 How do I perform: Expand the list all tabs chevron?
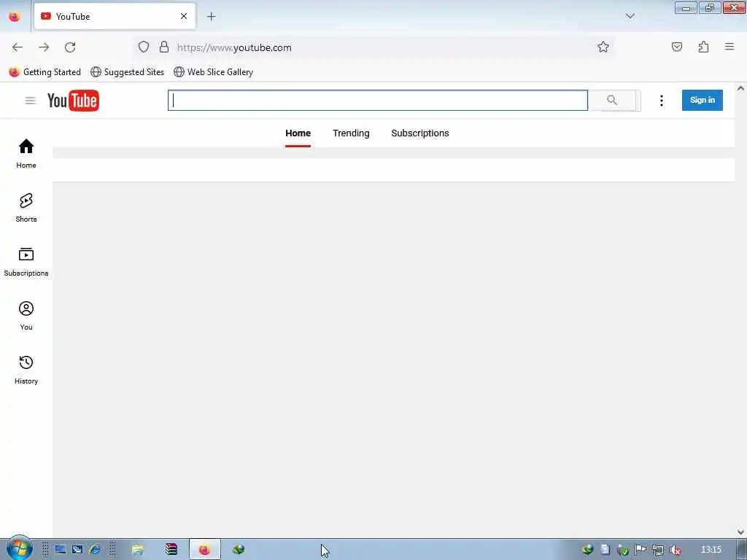(x=630, y=16)
